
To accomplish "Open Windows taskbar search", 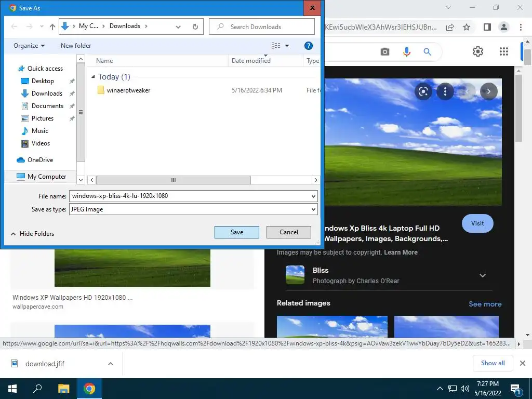I will point(37,389).
